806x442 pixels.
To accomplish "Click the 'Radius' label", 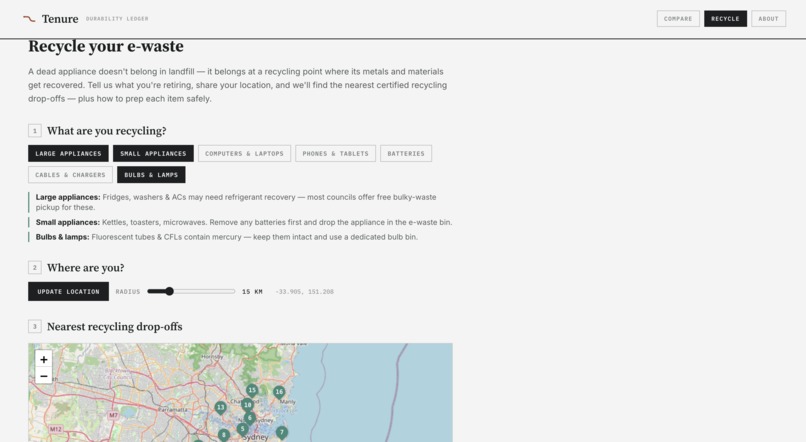I will [128, 291].
